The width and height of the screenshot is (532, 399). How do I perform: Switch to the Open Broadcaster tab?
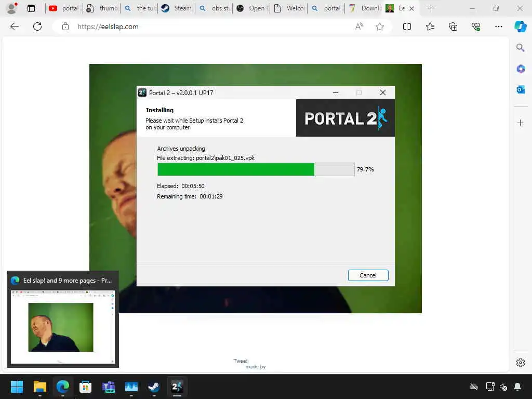251,8
